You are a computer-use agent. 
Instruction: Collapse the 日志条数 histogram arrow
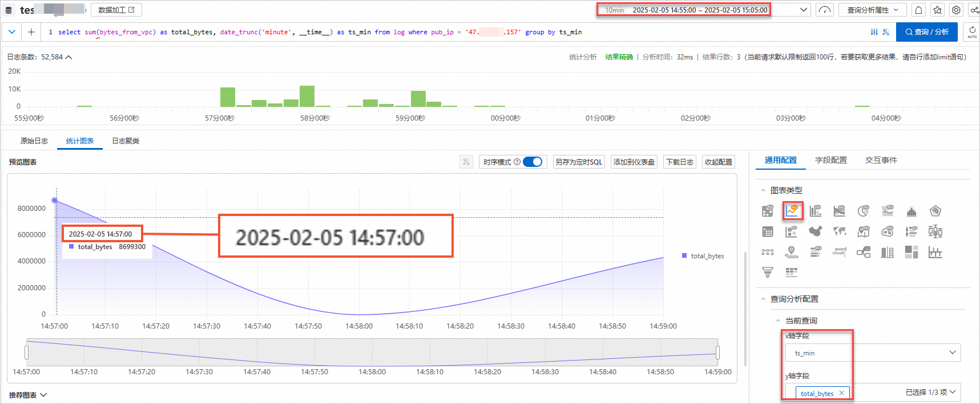[x=69, y=57]
